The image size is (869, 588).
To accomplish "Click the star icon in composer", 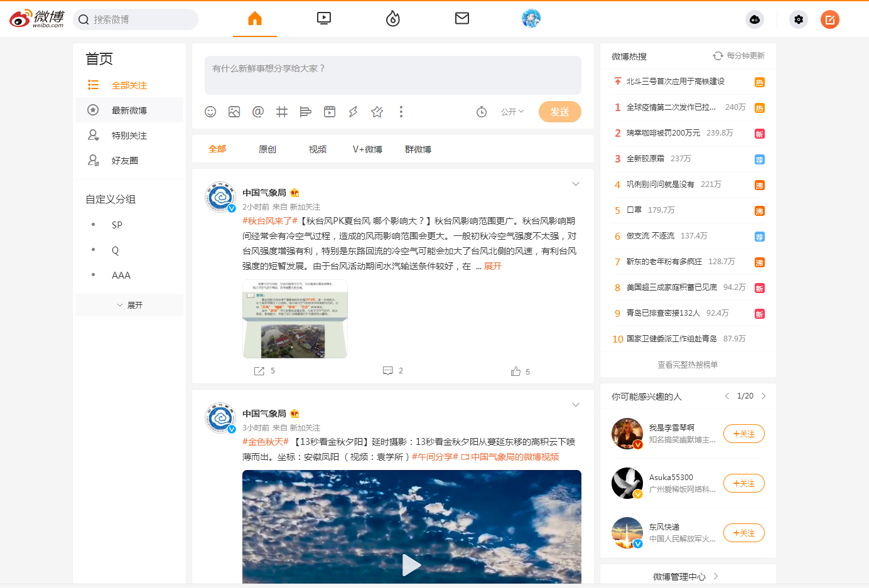I will tap(377, 112).
